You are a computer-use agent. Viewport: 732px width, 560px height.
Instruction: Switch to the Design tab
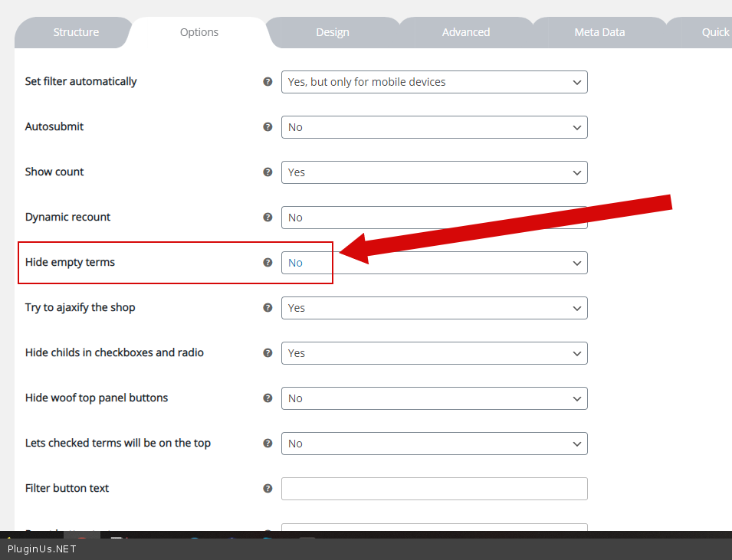pyautogui.click(x=333, y=32)
